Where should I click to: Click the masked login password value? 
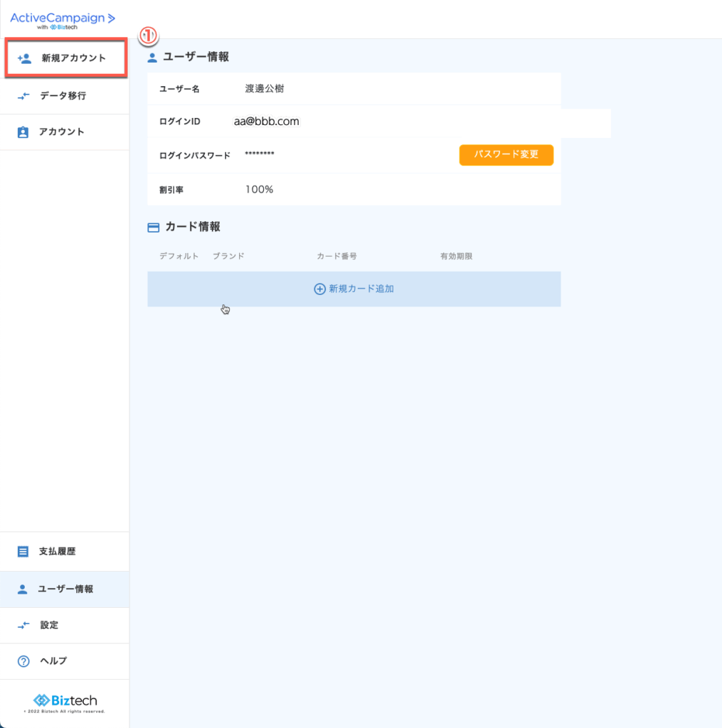click(259, 155)
